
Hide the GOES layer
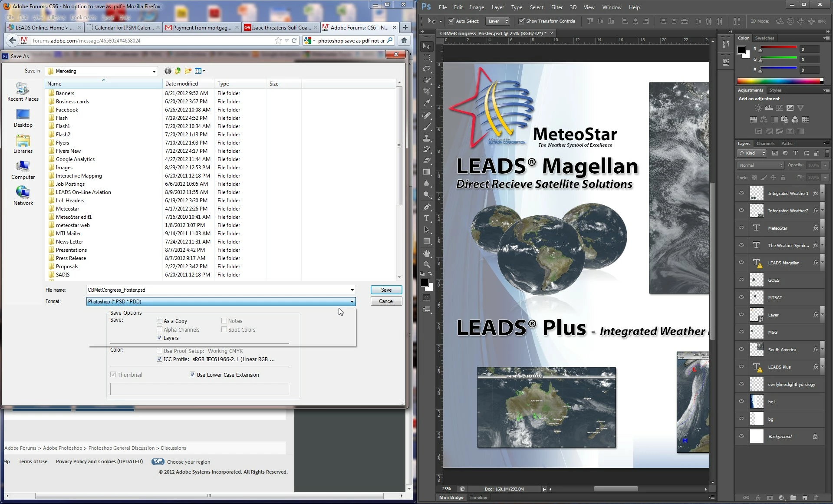tap(741, 280)
